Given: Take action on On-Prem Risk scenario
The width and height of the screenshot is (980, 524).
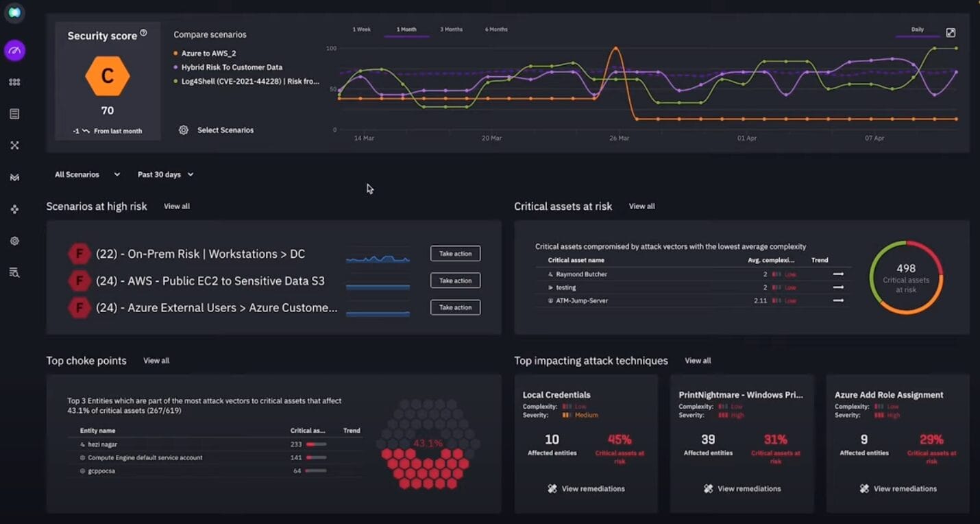Looking at the screenshot, I should (x=455, y=254).
